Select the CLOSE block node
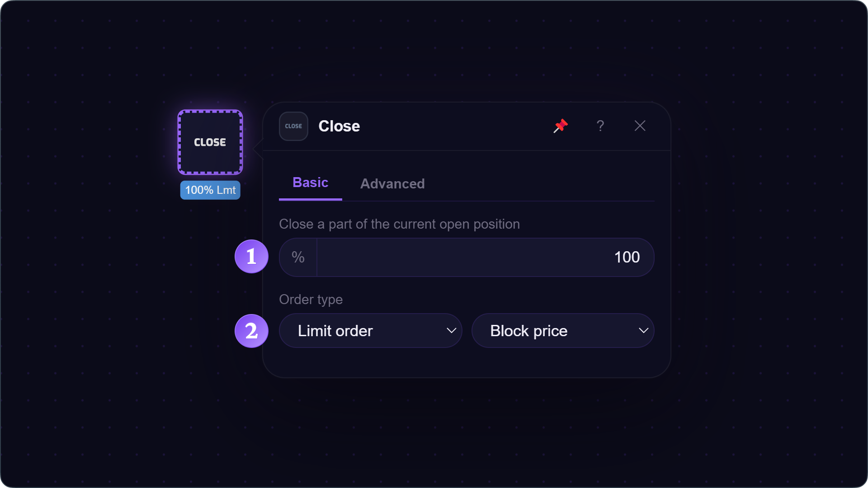The image size is (868, 488). 210,142
